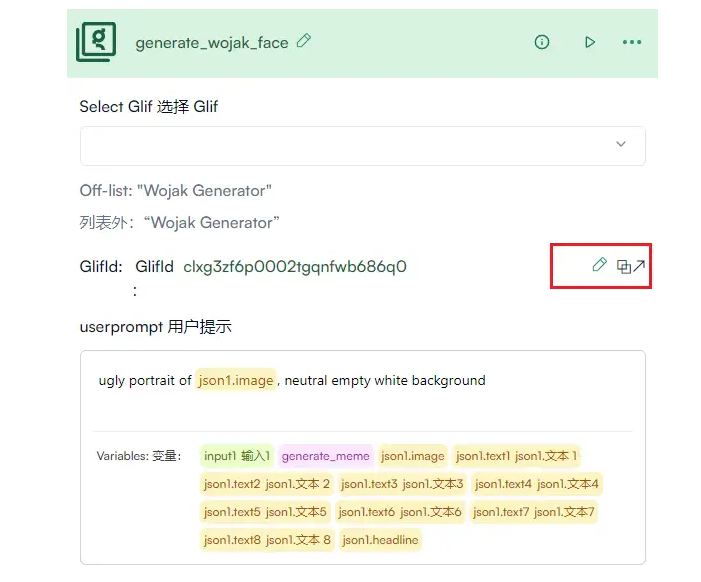Insert the json1.text7 variable chip
This screenshot has height=582, width=701.
[x=534, y=512]
